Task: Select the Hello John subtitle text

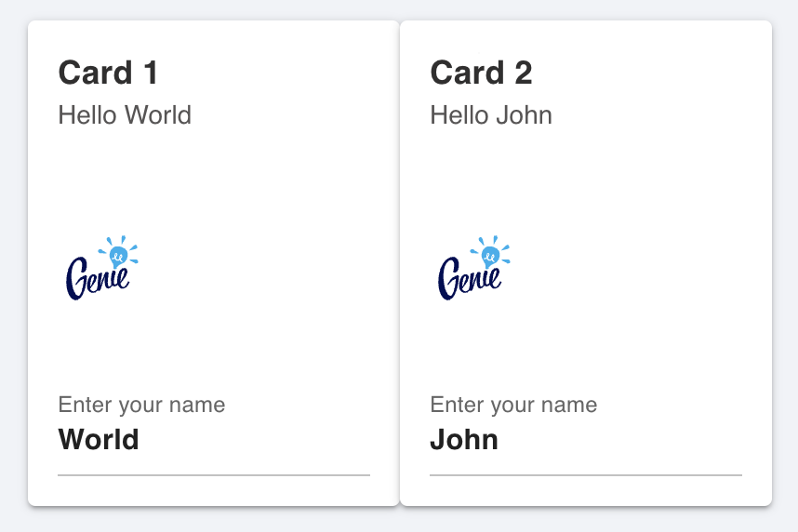Action: pos(491,115)
